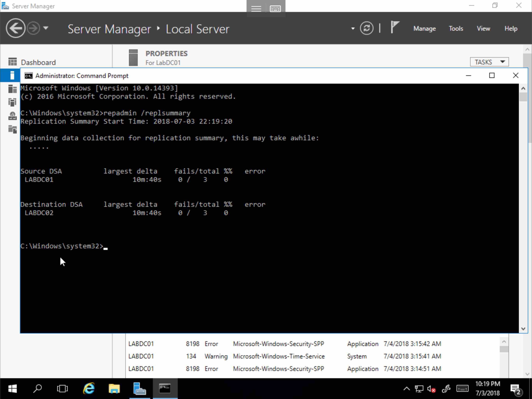Click the events list scrollbar up arrow

click(504, 342)
